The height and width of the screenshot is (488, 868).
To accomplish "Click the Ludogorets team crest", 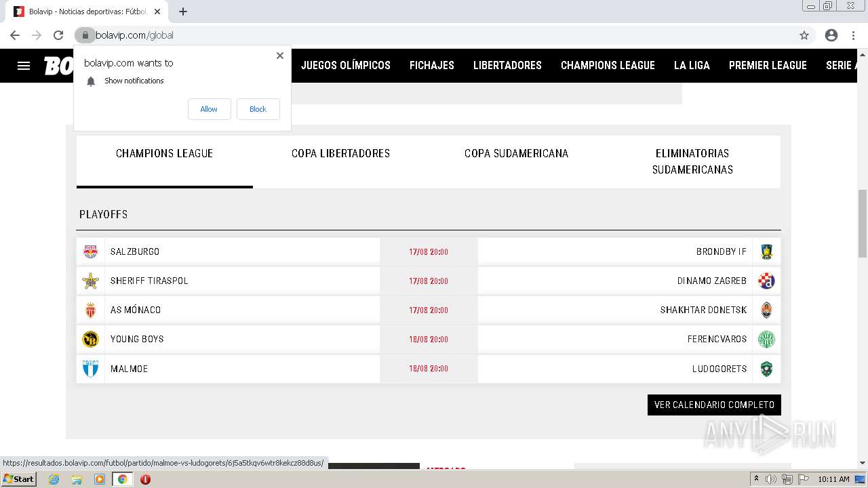I will click(766, 369).
